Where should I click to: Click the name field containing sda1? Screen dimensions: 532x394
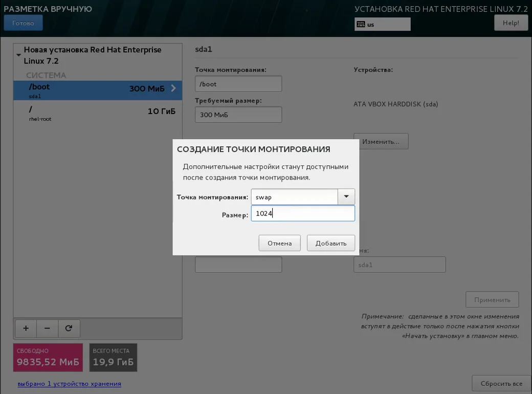click(400, 265)
